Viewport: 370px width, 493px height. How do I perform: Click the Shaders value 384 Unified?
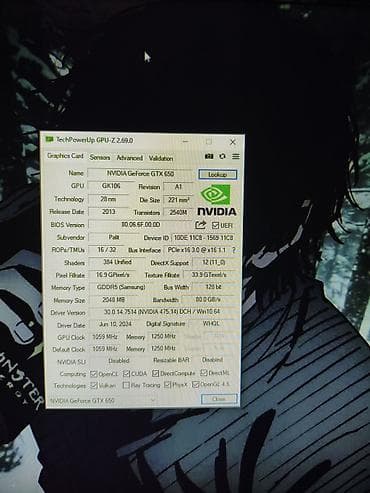pyautogui.click(x=117, y=262)
